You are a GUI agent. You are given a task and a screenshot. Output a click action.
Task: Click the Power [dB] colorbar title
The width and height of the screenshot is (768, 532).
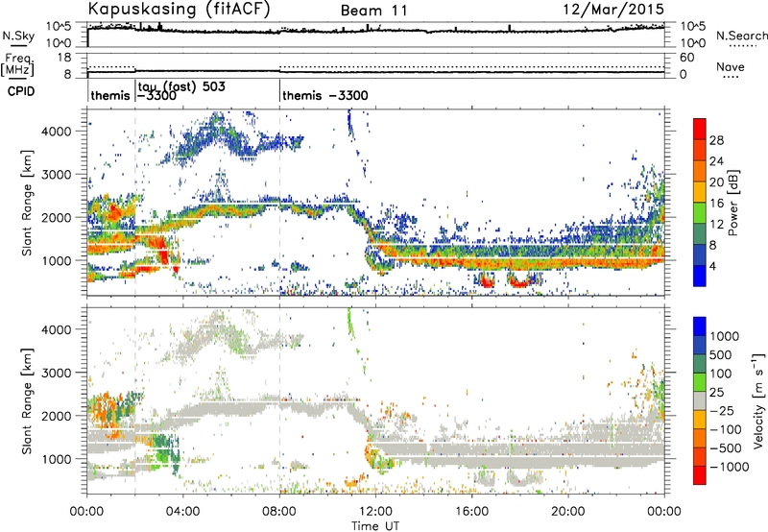point(732,203)
